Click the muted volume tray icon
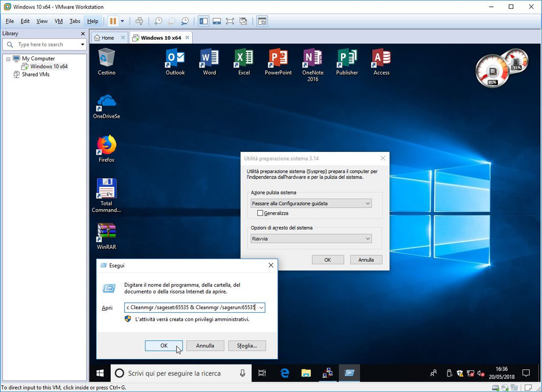Image resolution: width=542 pixels, height=392 pixels. point(481,373)
